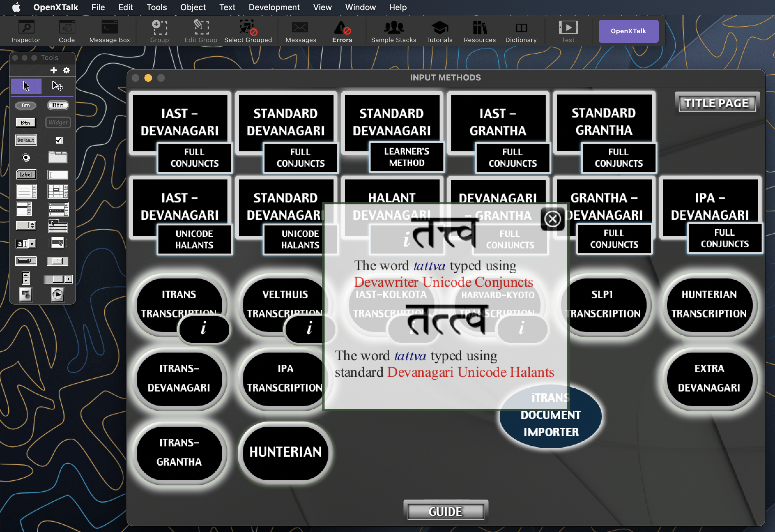775x532 pixels.
Task: Pick the popup menu button tool
Action: 58,243
